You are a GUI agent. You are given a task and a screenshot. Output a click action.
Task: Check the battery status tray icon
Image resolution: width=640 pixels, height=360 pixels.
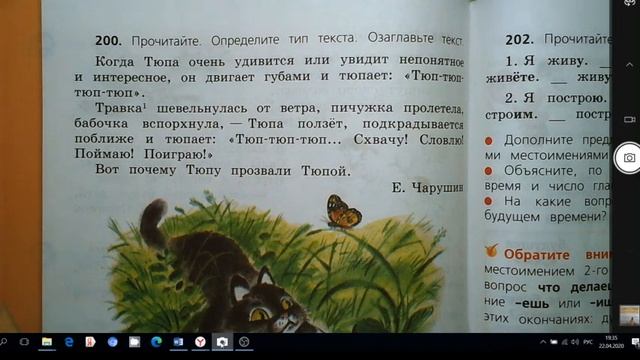coord(554,342)
